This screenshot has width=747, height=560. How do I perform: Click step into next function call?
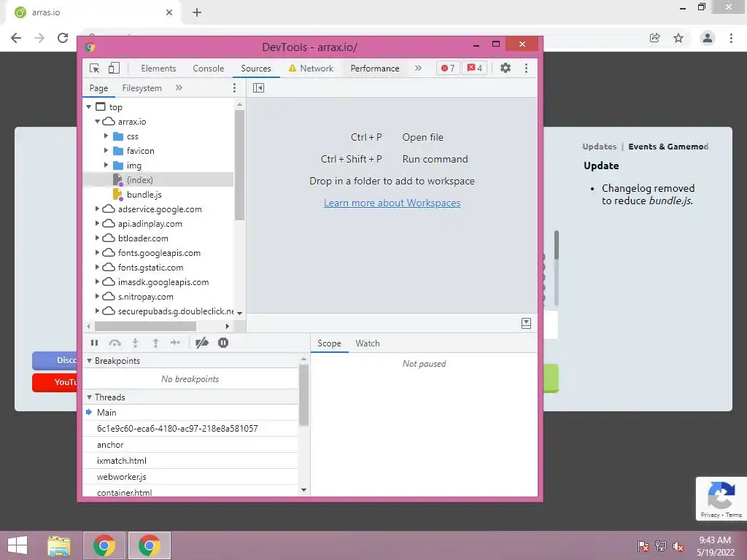(135, 343)
